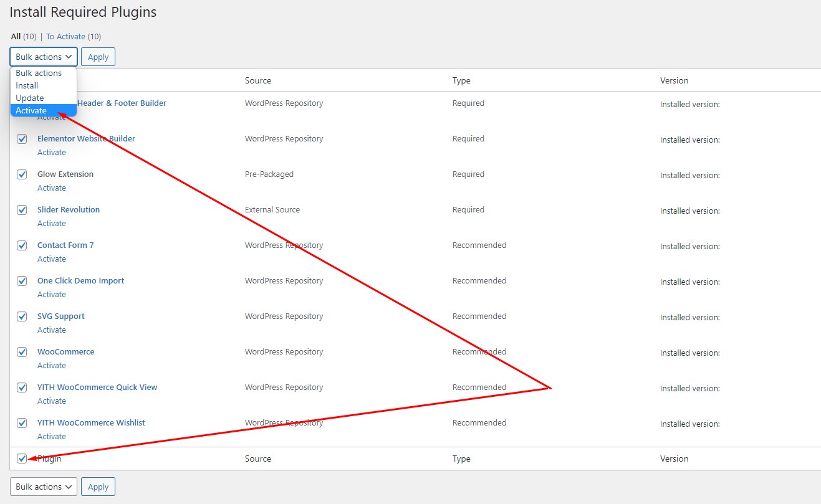Click the Version column header at top

pyautogui.click(x=675, y=80)
